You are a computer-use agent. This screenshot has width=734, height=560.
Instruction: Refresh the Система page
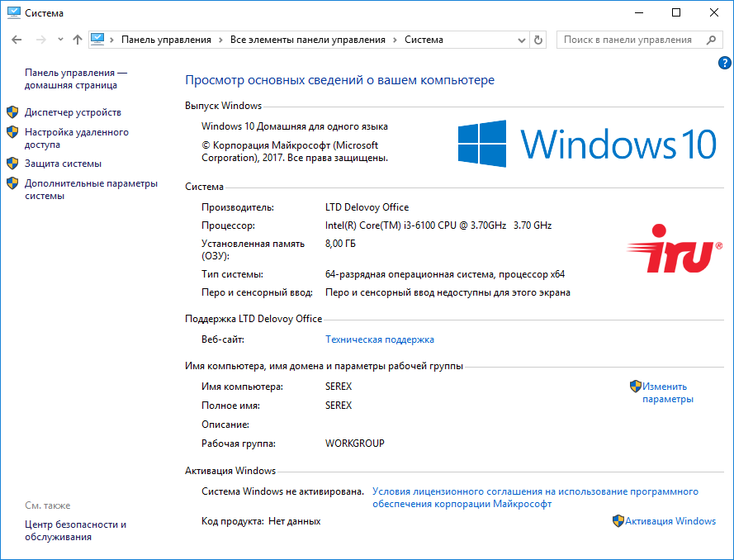[x=538, y=40]
